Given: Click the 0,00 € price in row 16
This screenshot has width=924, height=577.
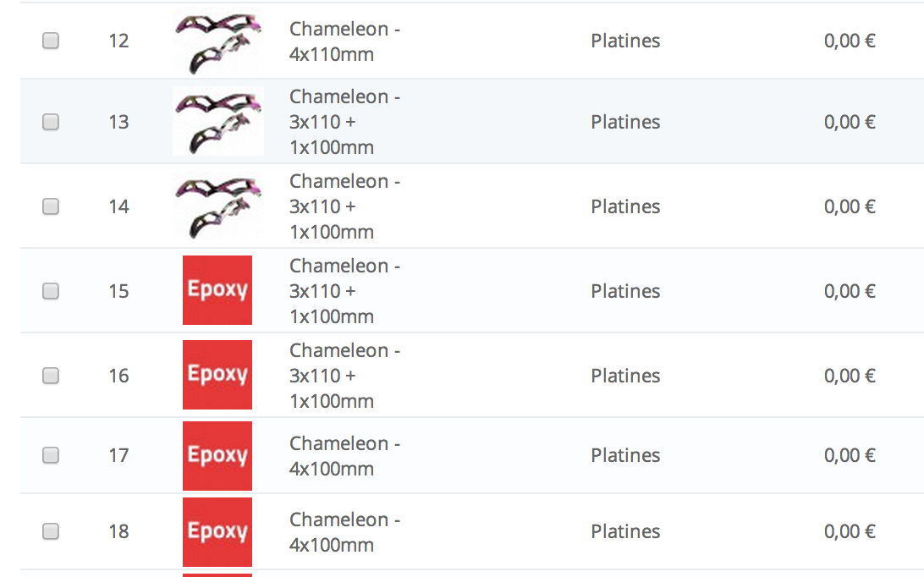Looking at the screenshot, I should [x=850, y=376].
